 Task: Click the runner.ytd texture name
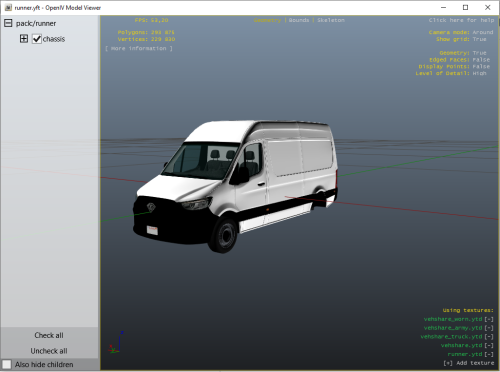(465, 354)
